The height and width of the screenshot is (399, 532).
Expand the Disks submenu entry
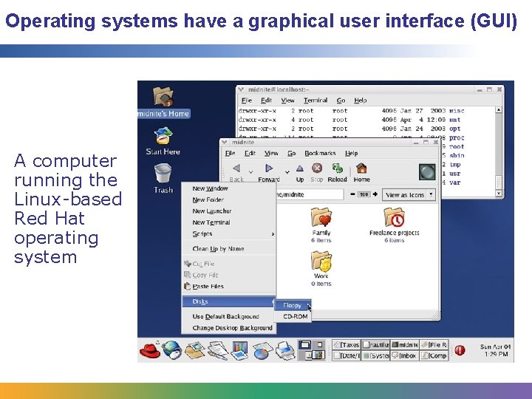click(x=229, y=301)
